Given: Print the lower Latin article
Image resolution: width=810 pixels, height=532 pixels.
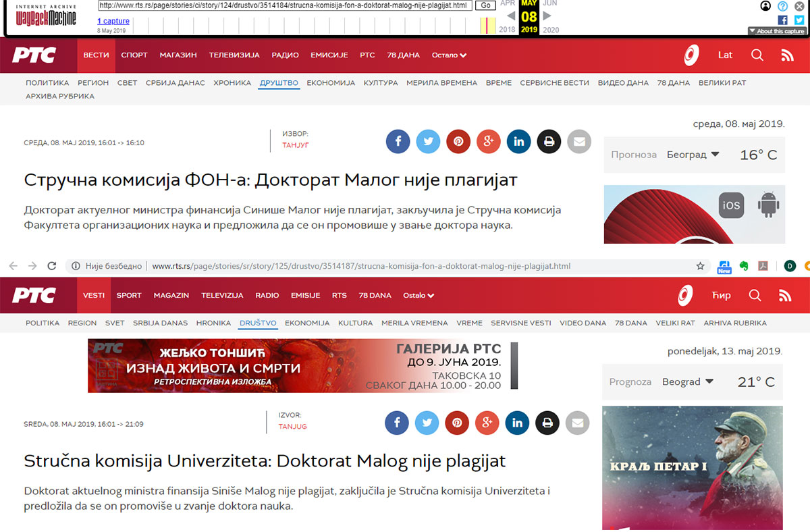Looking at the screenshot, I should [x=547, y=423].
